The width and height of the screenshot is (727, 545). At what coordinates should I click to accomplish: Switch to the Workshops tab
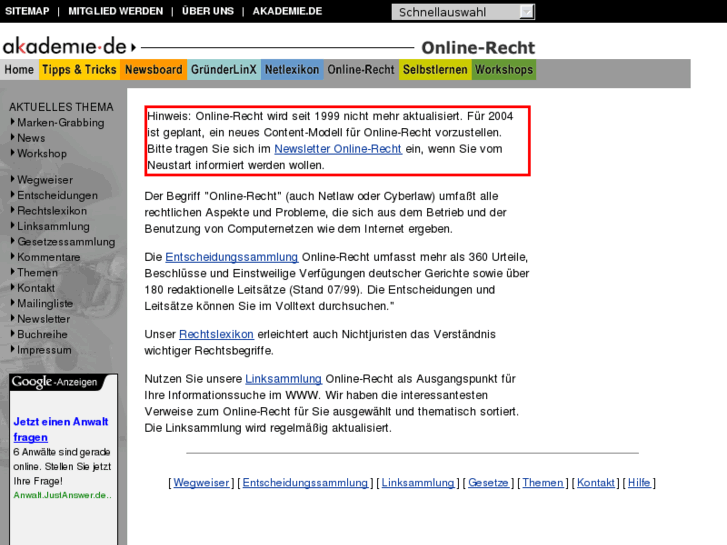click(x=504, y=70)
